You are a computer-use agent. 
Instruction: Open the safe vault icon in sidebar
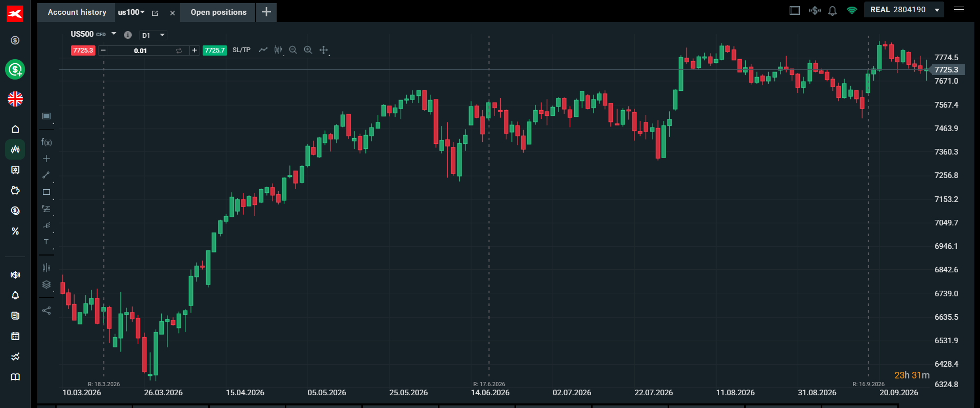15,170
